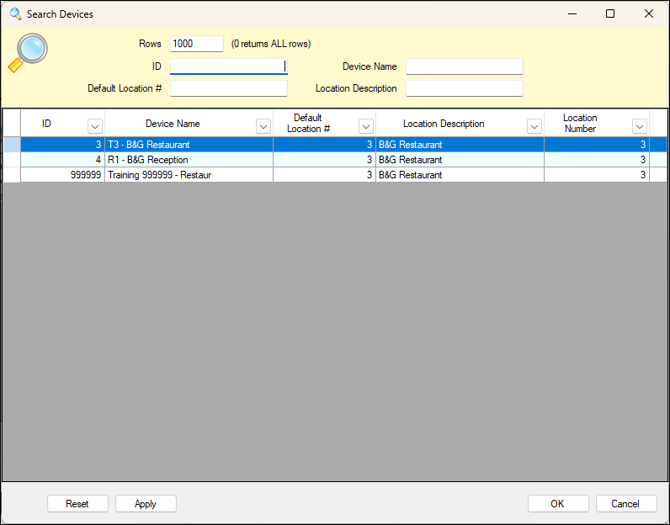This screenshot has height=525, width=670.
Task: Sort by Default Location # column header
Action: [x=308, y=123]
